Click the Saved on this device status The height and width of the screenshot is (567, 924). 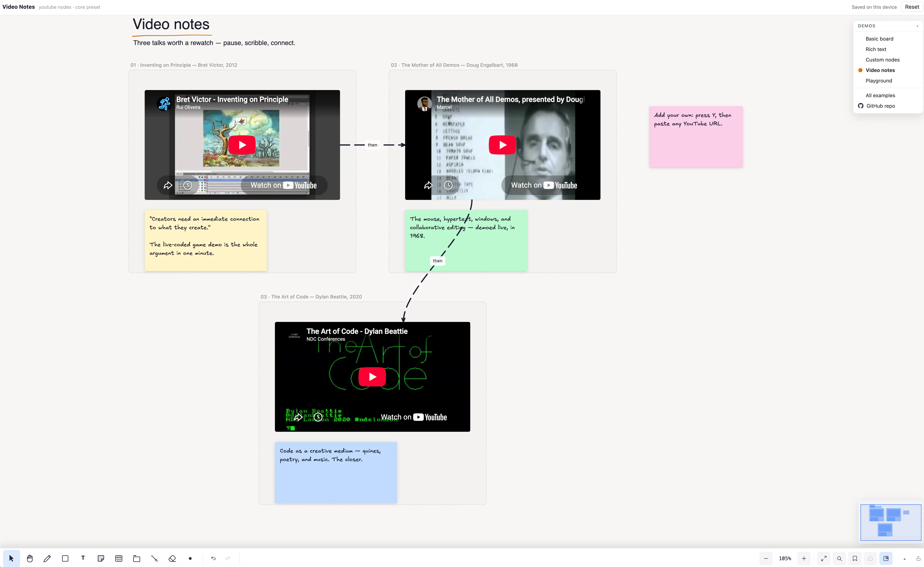click(874, 7)
